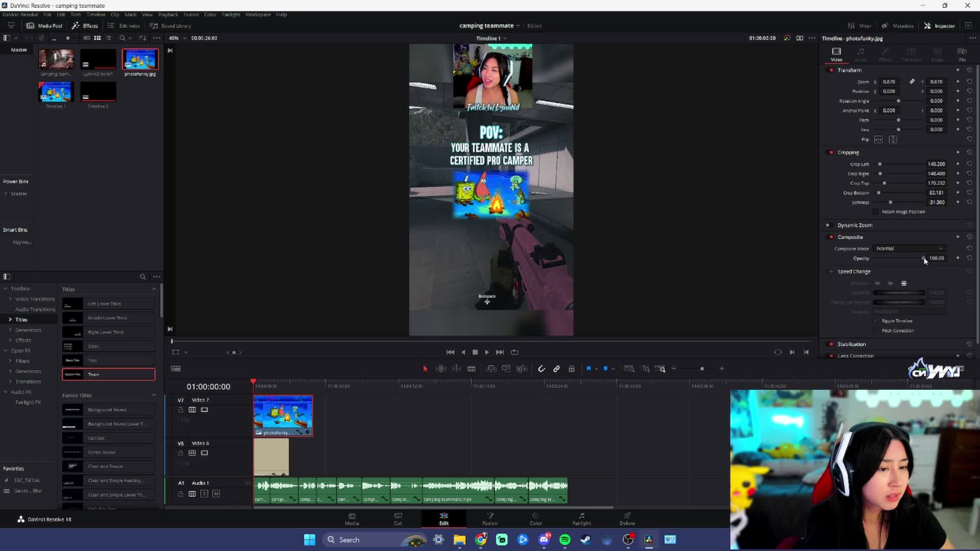
Task: Click link icon between Zoom values
Action: [912, 82]
